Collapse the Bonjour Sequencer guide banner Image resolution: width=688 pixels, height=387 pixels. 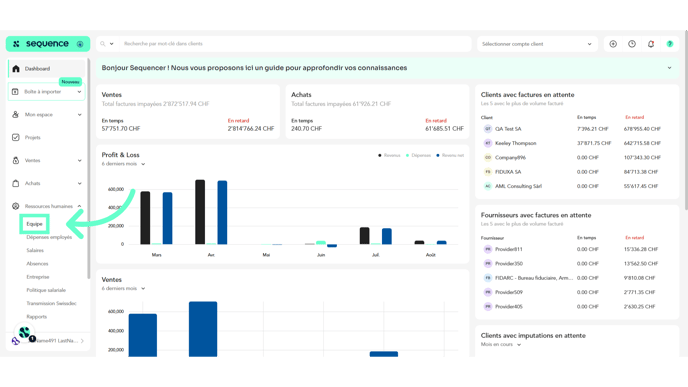tap(669, 68)
